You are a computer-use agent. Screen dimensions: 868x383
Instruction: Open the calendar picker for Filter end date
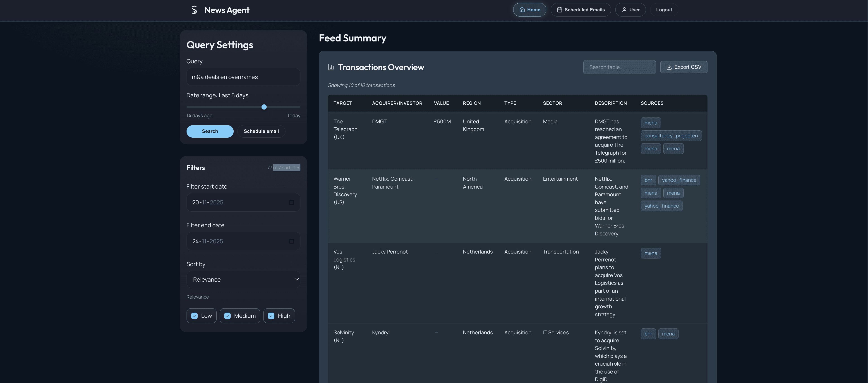(x=292, y=241)
